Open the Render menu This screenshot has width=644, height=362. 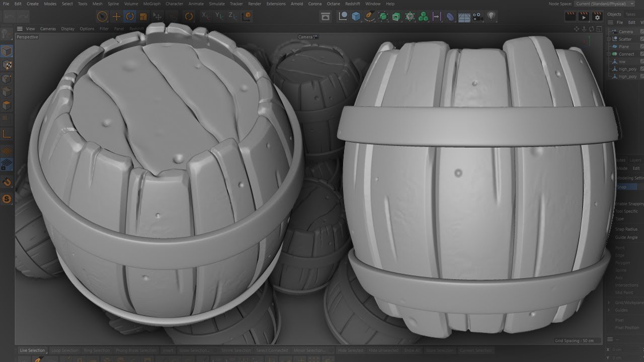pos(255,4)
